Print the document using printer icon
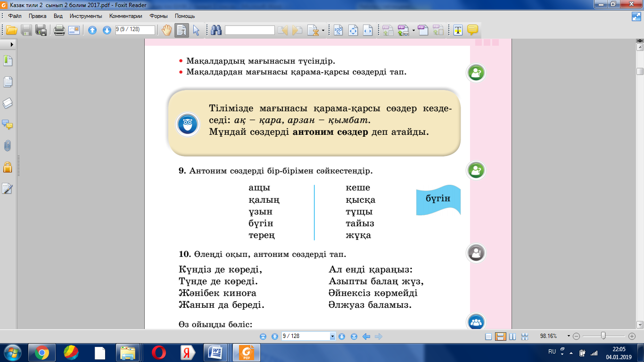Screen dimensions: 644x362 tap(59, 30)
